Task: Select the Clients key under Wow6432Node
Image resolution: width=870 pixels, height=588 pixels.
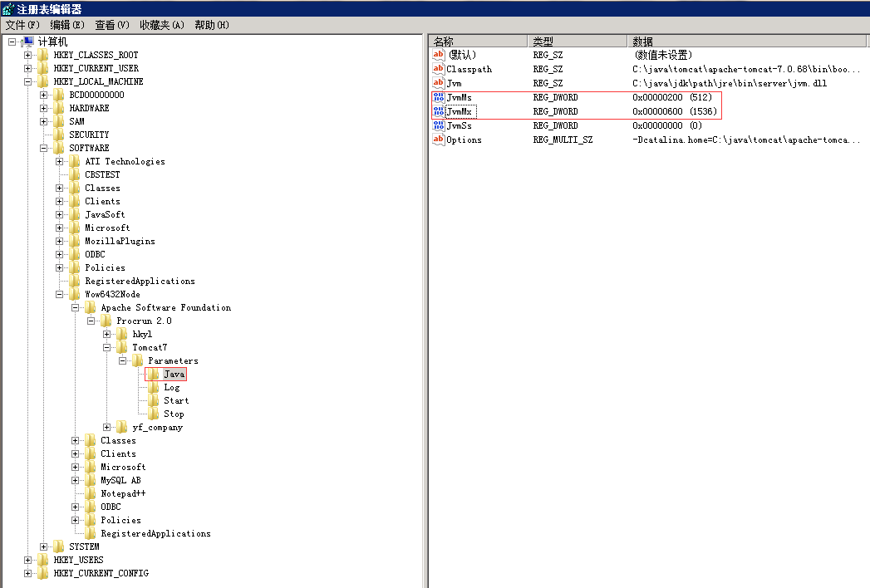Action: click(118, 453)
